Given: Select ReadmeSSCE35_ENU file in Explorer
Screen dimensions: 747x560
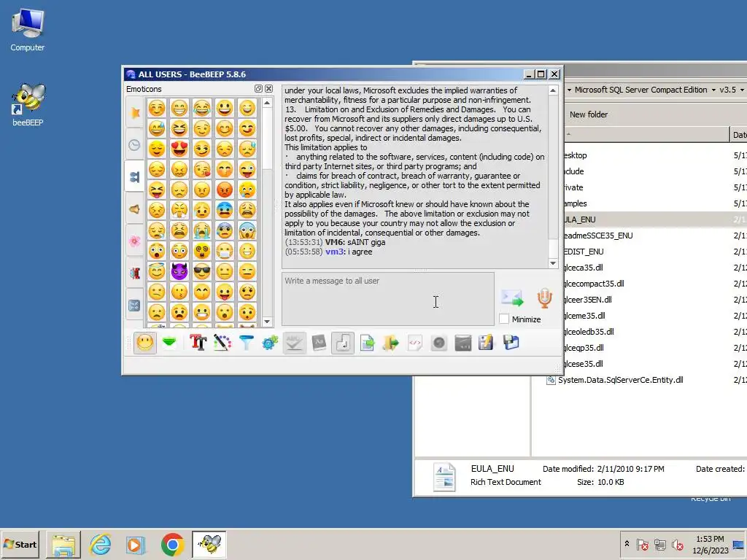Looking at the screenshot, I should pyautogui.click(x=598, y=236).
